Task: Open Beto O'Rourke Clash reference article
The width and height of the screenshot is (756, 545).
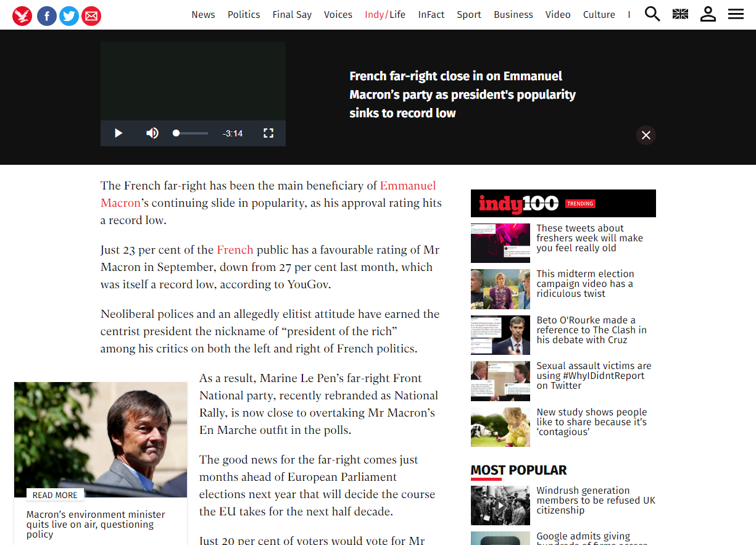Action: (x=591, y=330)
